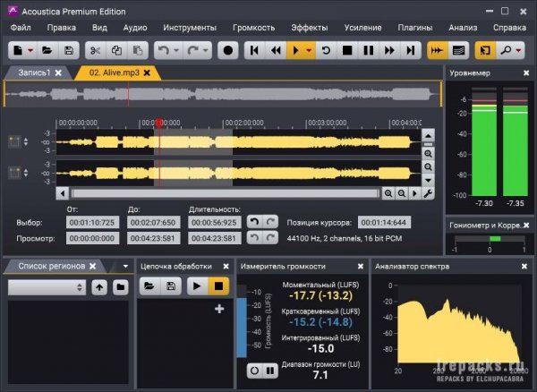Viewport: 537px width, 392px height.
Task: Open the Эффекты menu
Action: click(310, 28)
